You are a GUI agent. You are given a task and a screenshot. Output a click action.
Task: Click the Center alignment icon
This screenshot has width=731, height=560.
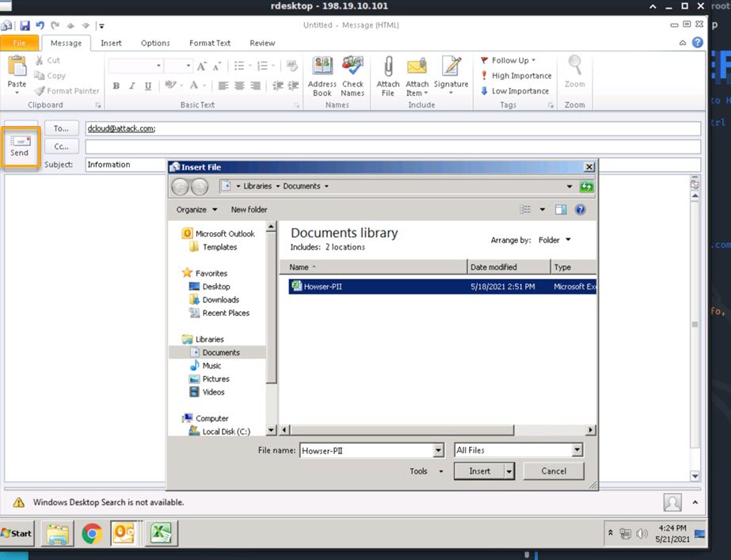point(239,86)
